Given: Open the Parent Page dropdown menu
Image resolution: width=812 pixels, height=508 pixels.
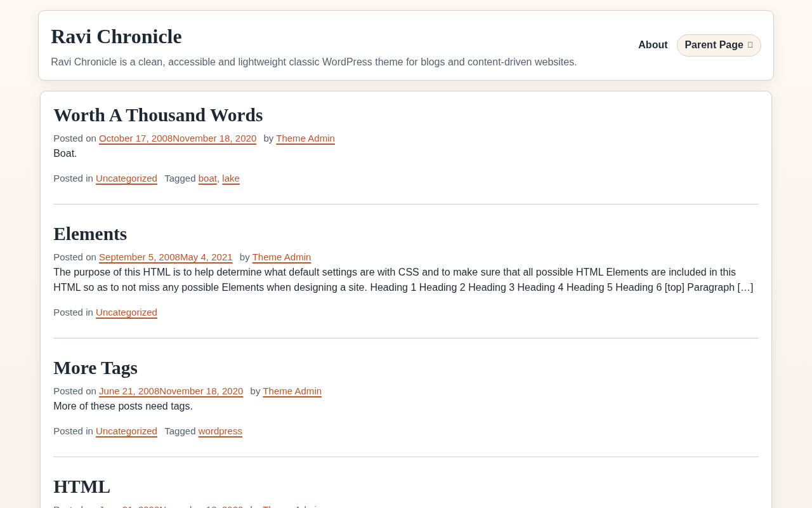Looking at the screenshot, I should click(719, 45).
